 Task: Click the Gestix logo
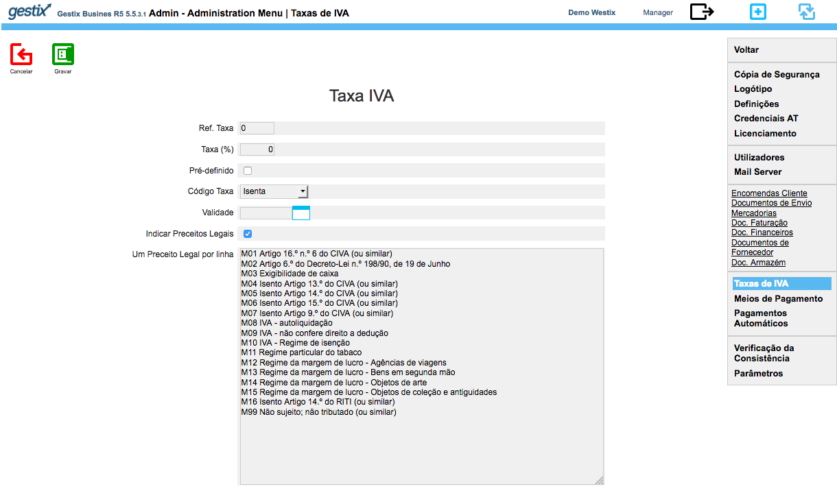pyautogui.click(x=30, y=12)
